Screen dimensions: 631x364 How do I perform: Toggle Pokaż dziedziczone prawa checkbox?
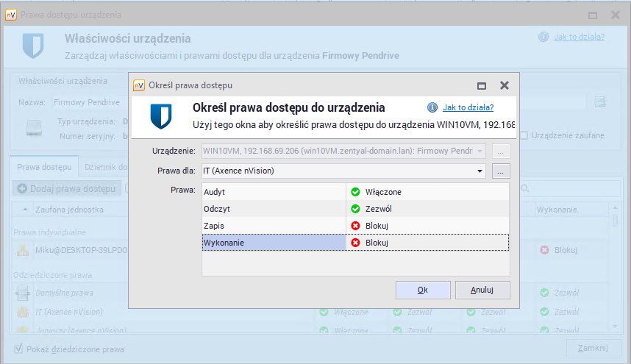(x=19, y=349)
